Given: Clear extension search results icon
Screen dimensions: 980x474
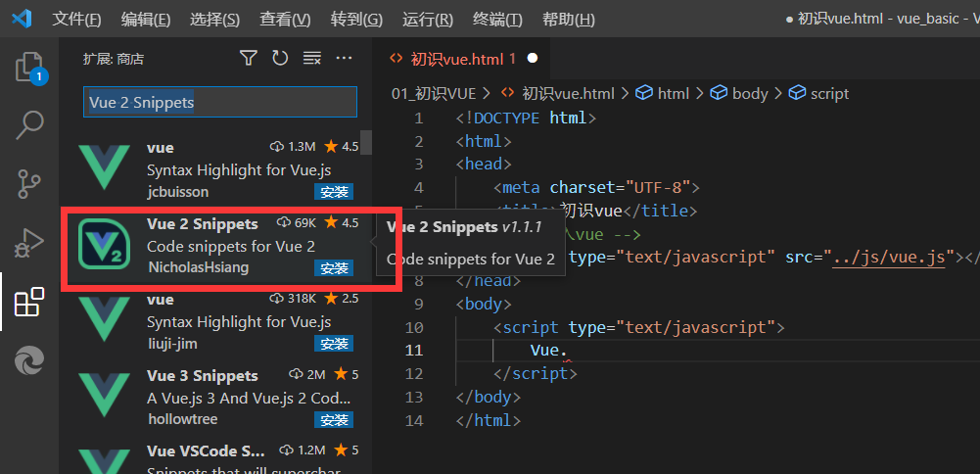Looking at the screenshot, I should (x=312, y=59).
